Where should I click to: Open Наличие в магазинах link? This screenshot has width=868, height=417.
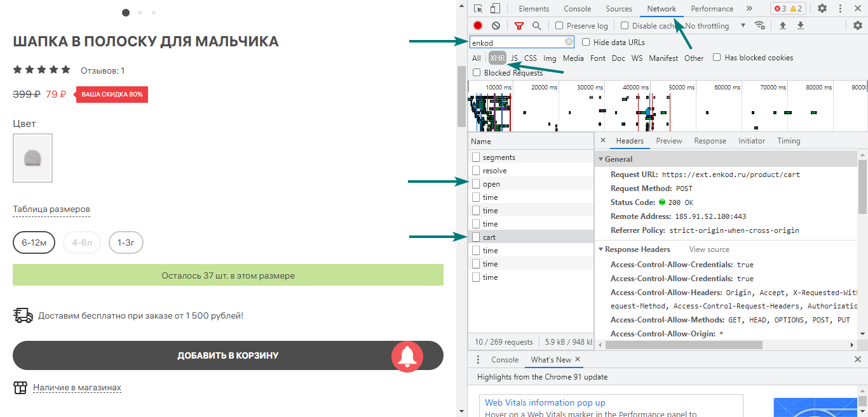(x=77, y=388)
